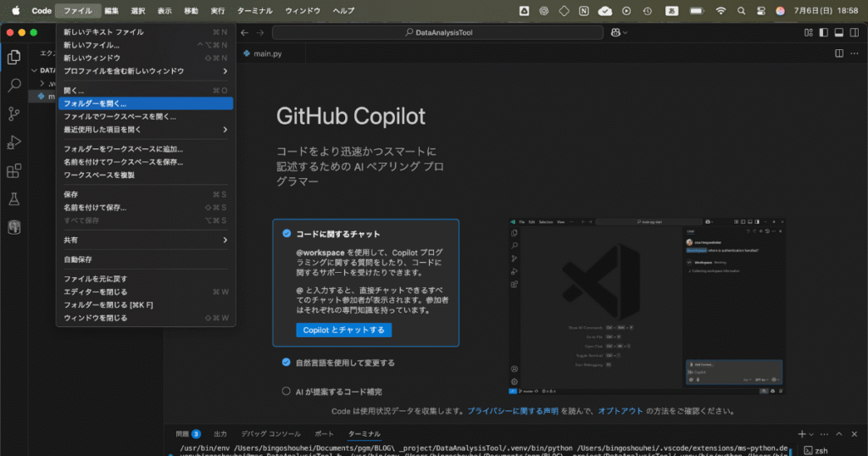
Task: Open the new terminal launch profile dropdown
Action: pyautogui.click(x=811, y=435)
